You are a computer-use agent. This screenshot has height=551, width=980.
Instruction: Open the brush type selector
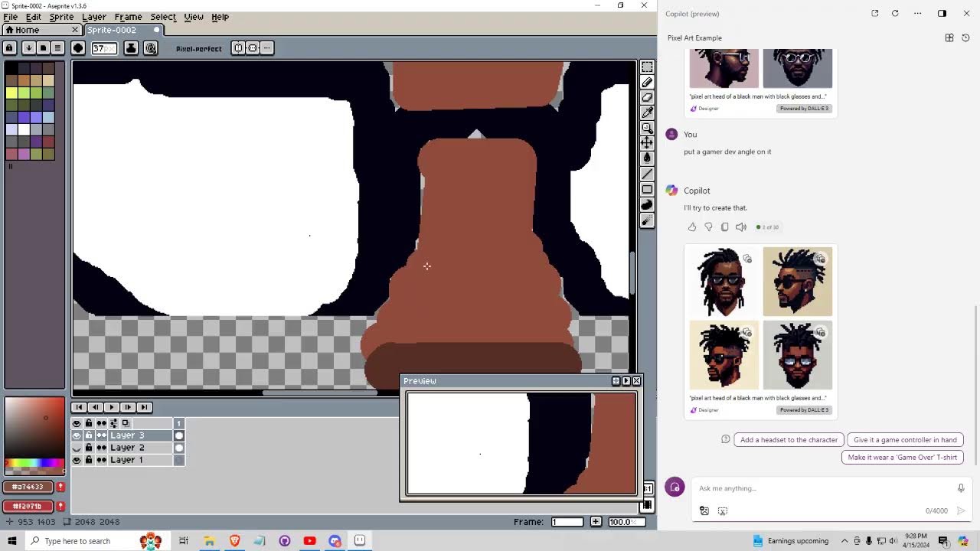click(78, 48)
